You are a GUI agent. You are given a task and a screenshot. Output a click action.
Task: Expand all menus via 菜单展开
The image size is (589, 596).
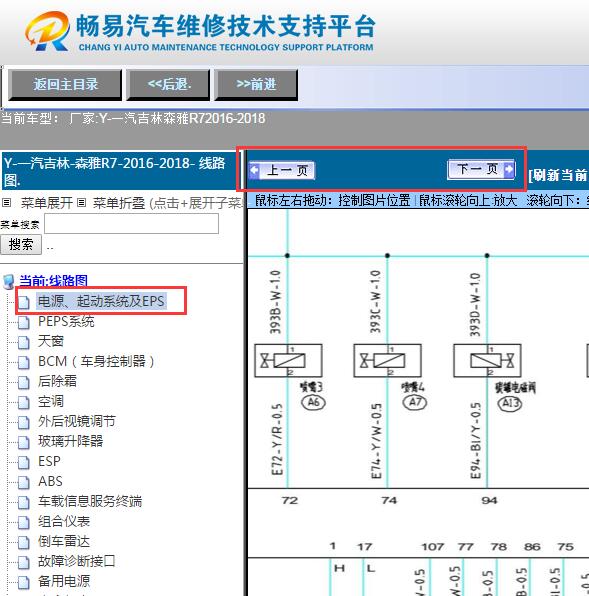46,203
